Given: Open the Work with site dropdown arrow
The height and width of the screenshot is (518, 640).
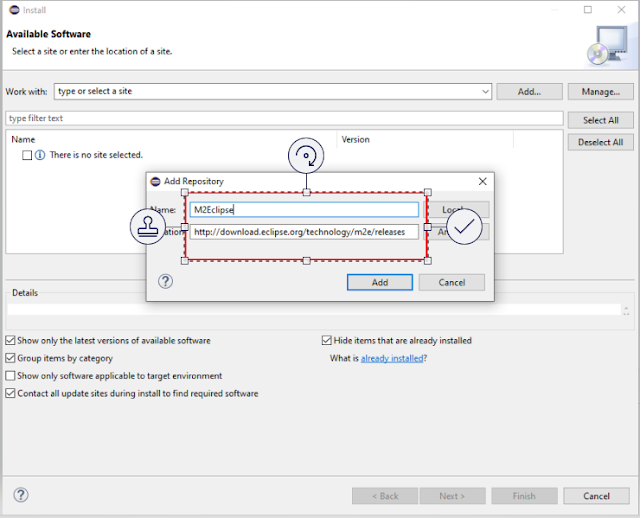Looking at the screenshot, I should pyautogui.click(x=485, y=91).
